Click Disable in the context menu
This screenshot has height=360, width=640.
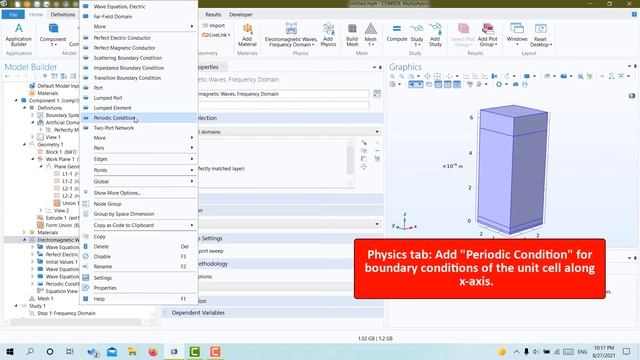(x=139, y=256)
